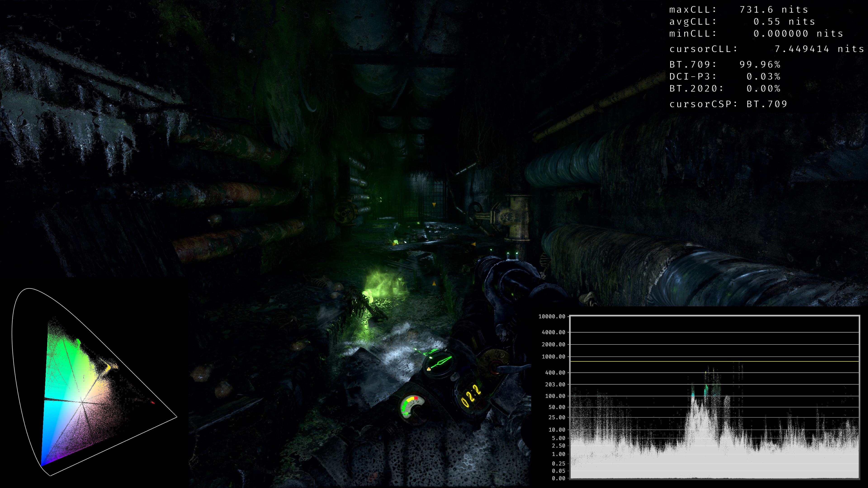The width and height of the screenshot is (868, 488).
Task: Click the cursorCSP: BT.709 readout line
Action: point(728,104)
